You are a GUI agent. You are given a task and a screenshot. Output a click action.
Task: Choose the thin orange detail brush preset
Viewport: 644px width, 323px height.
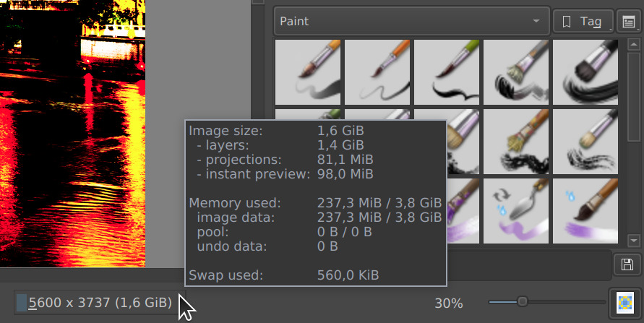coord(377,72)
